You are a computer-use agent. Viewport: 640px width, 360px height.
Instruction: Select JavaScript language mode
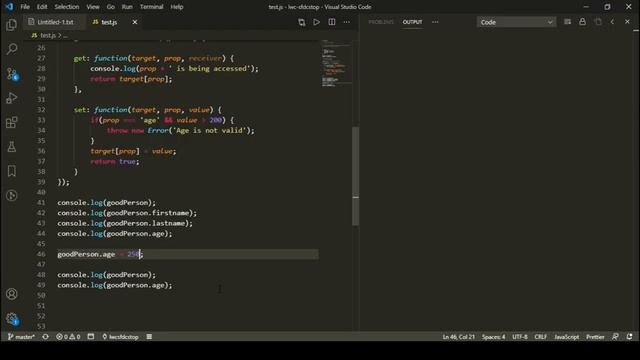click(567, 337)
